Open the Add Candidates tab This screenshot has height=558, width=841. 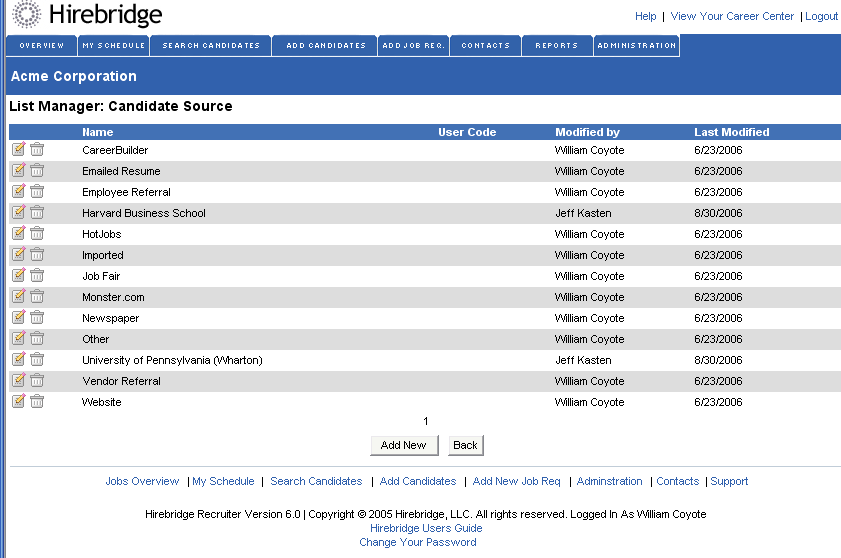(326, 46)
